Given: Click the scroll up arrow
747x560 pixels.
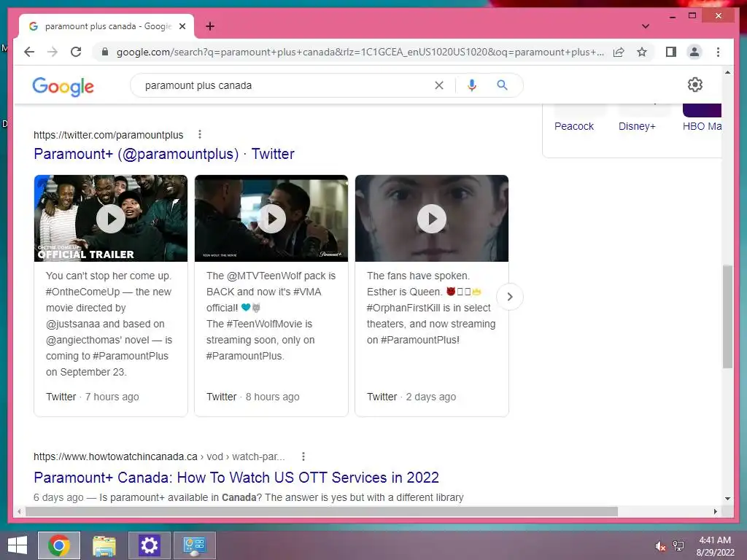Looking at the screenshot, I should (x=727, y=72).
